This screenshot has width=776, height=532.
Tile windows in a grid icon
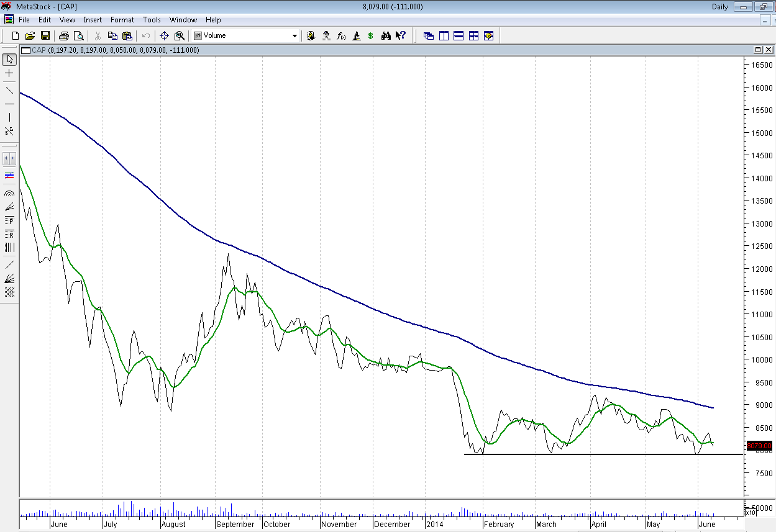pos(473,36)
